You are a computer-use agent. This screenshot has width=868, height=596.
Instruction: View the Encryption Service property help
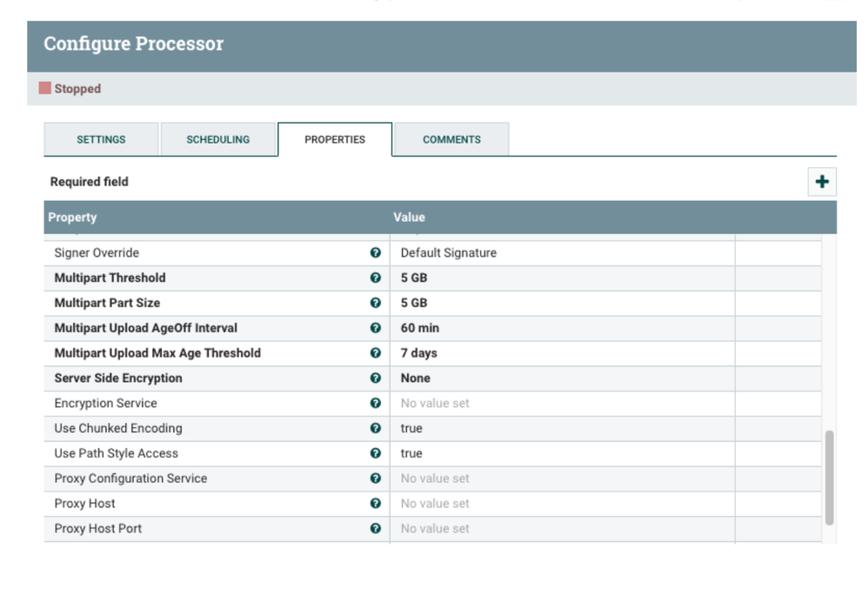(375, 403)
